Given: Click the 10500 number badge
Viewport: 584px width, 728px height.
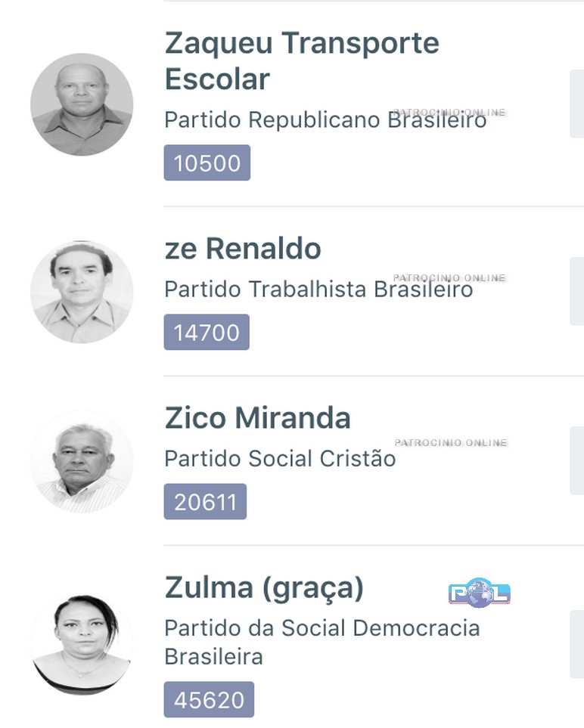Looking at the screenshot, I should (x=207, y=163).
